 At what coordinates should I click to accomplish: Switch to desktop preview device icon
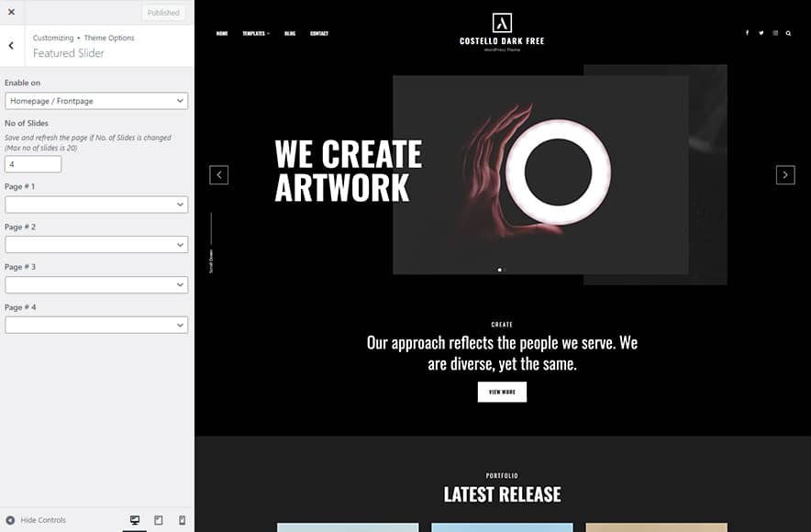click(x=135, y=520)
